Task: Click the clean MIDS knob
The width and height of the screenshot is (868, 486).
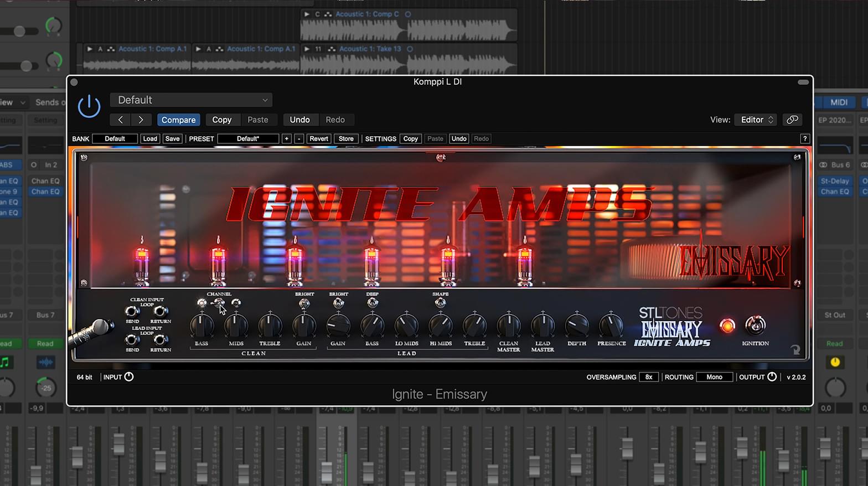Action: [236, 325]
